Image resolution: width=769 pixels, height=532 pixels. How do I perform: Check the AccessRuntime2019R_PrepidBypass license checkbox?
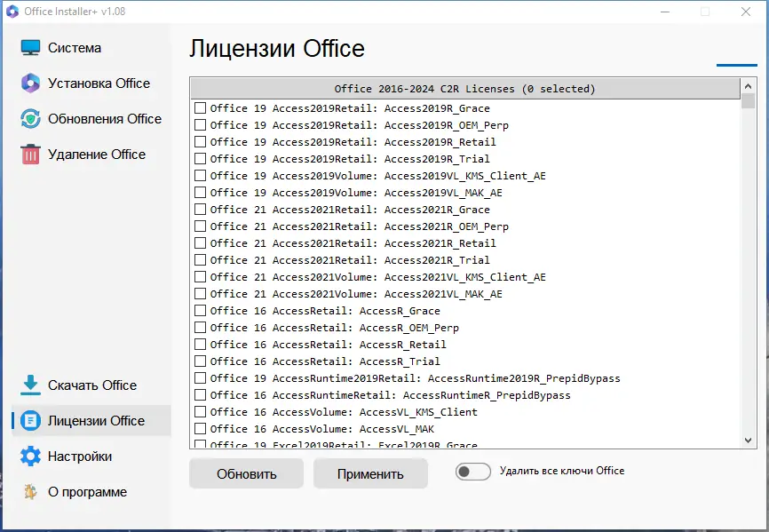click(x=201, y=378)
